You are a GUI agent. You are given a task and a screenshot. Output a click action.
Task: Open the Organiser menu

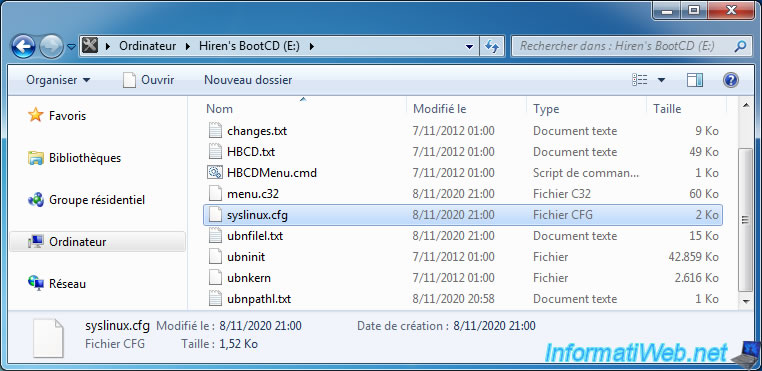click(x=58, y=80)
